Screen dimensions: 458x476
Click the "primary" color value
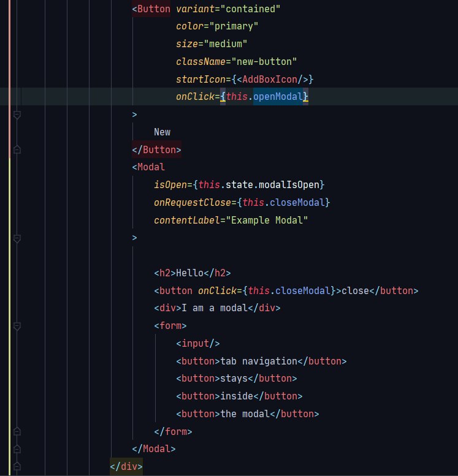[x=234, y=26]
